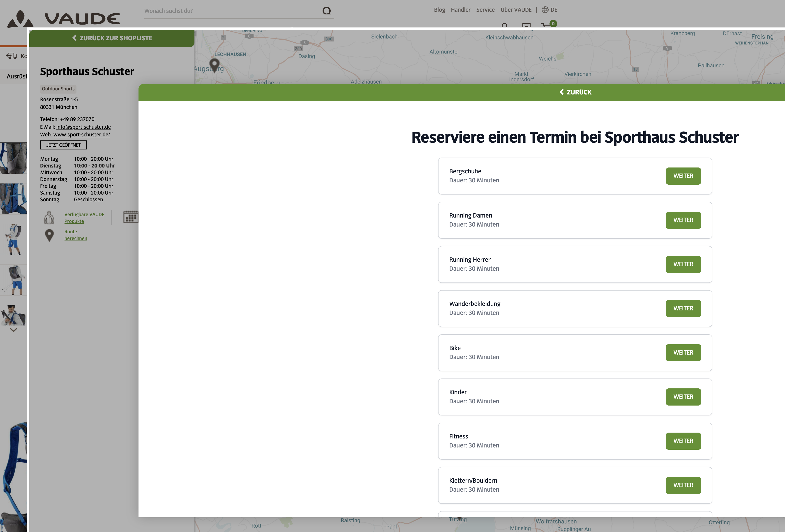The width and height of the screenshot is (785, 532).
Task: Select WEITER for Wanderbekleidung
Action: tap(683, 309)
